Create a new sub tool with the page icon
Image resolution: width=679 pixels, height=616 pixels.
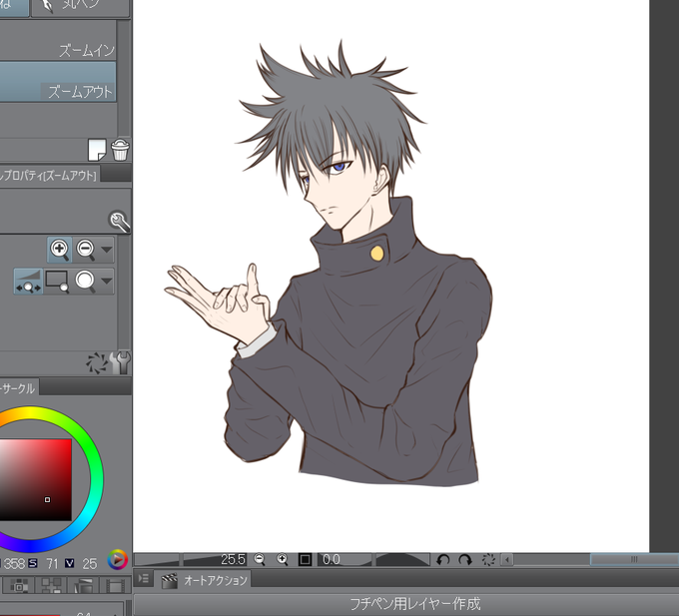[x=97, y=150]
